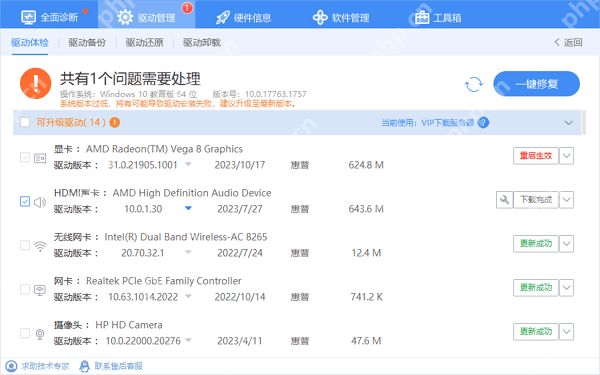
Task: Click the blue help icon beside VIP下载服务器
Action: 483,122
